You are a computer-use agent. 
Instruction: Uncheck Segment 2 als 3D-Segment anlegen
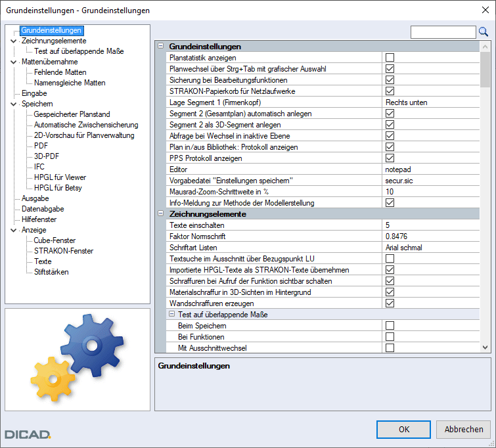point(390,125)
